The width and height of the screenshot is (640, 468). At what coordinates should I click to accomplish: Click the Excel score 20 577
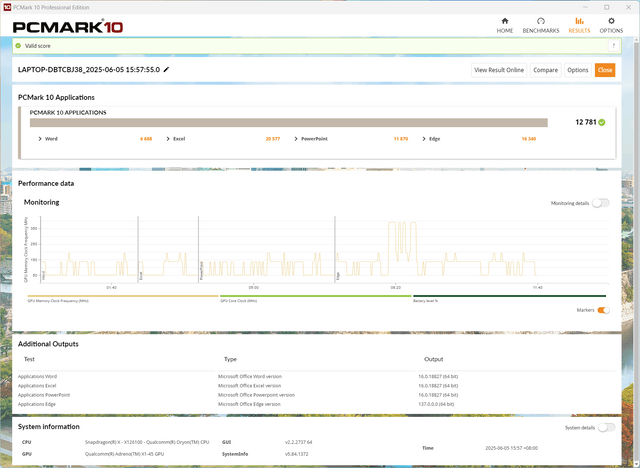[x=273, y=139]
